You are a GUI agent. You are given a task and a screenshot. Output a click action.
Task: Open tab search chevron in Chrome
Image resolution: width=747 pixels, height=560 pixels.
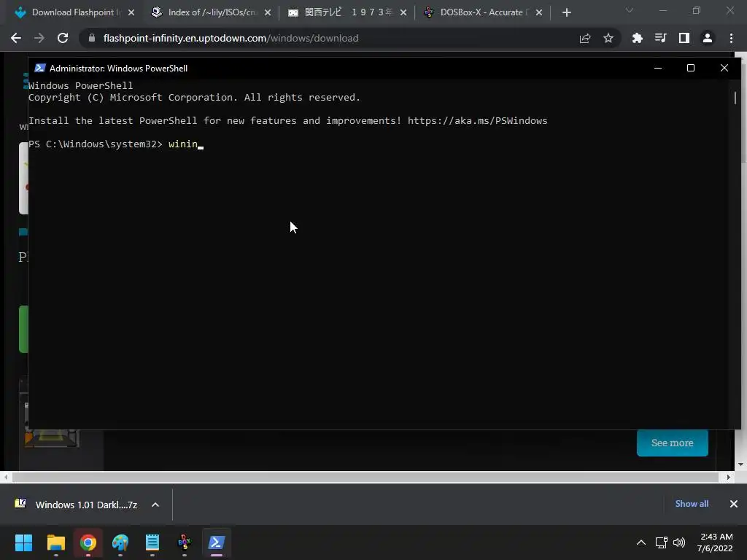(x=630, y=10)
